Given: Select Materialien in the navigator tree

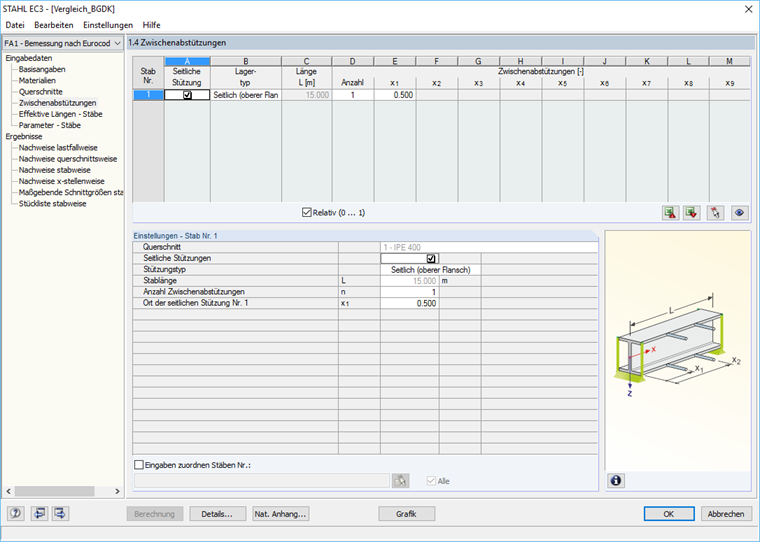Looking at the screenshot, I should [37, 80].
